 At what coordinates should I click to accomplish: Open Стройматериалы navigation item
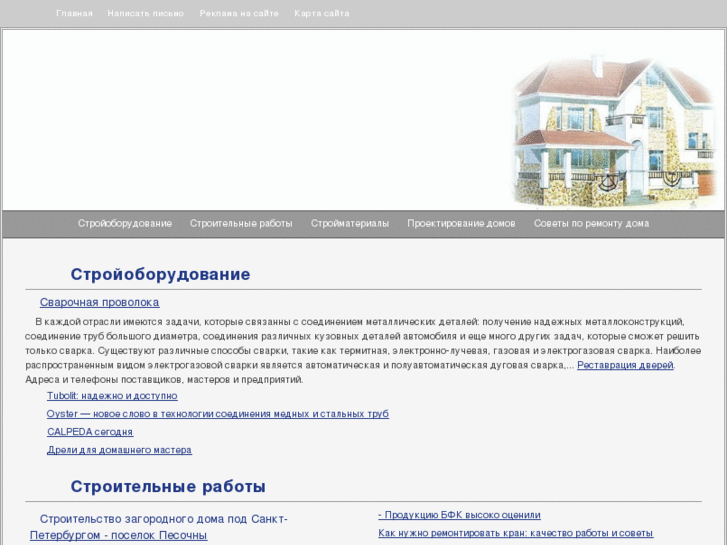coord(350,224)
